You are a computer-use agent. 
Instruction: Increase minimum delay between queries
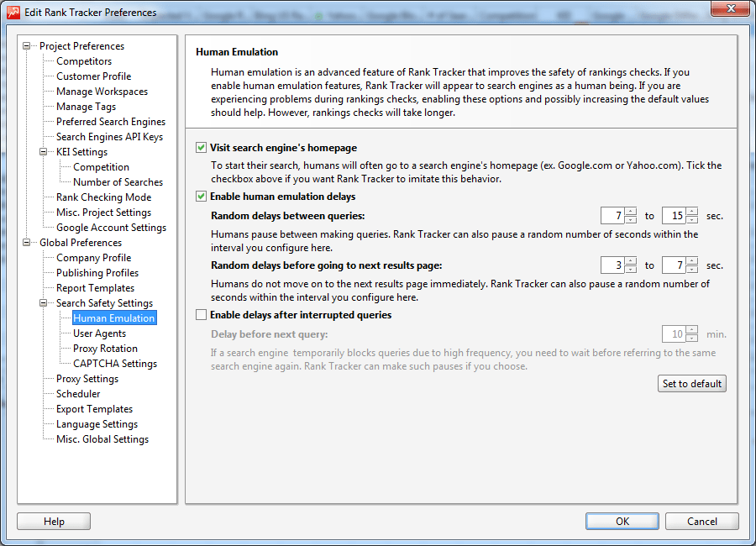tap(631, 212)
